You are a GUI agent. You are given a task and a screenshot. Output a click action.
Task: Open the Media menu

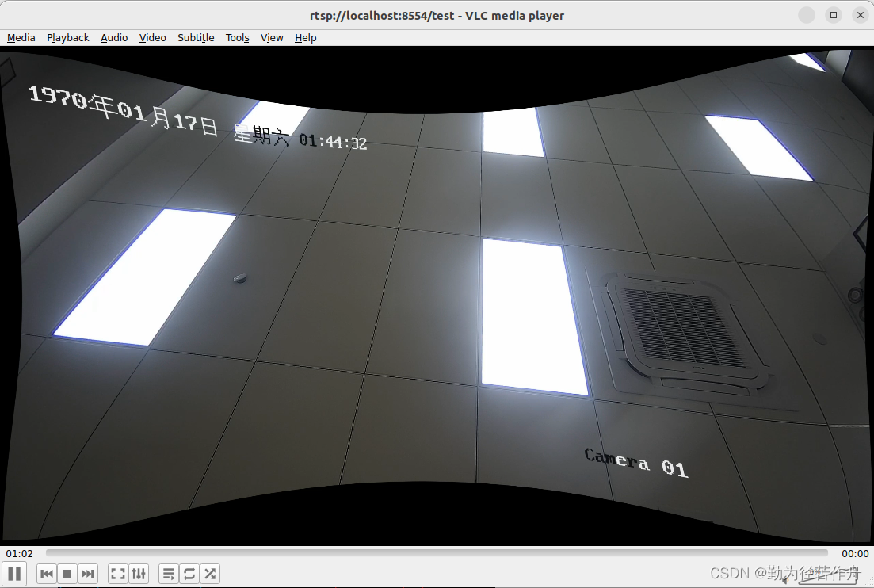point(21,37)
